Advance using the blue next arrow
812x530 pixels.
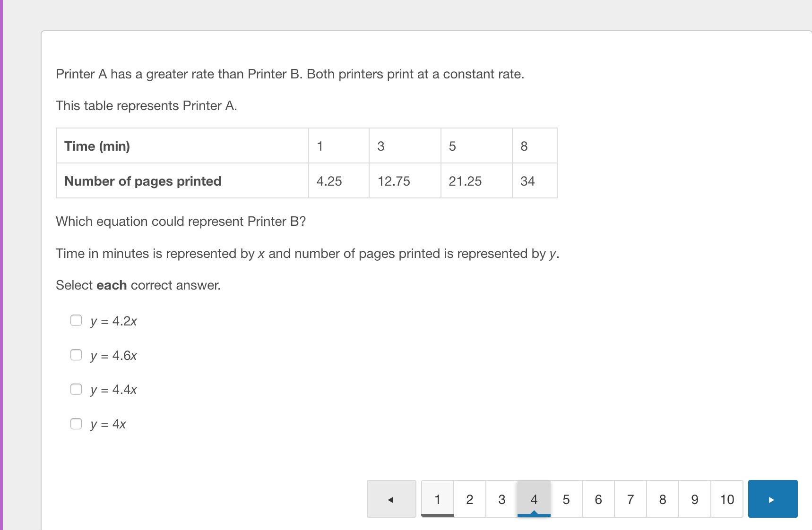coord(772,499)
